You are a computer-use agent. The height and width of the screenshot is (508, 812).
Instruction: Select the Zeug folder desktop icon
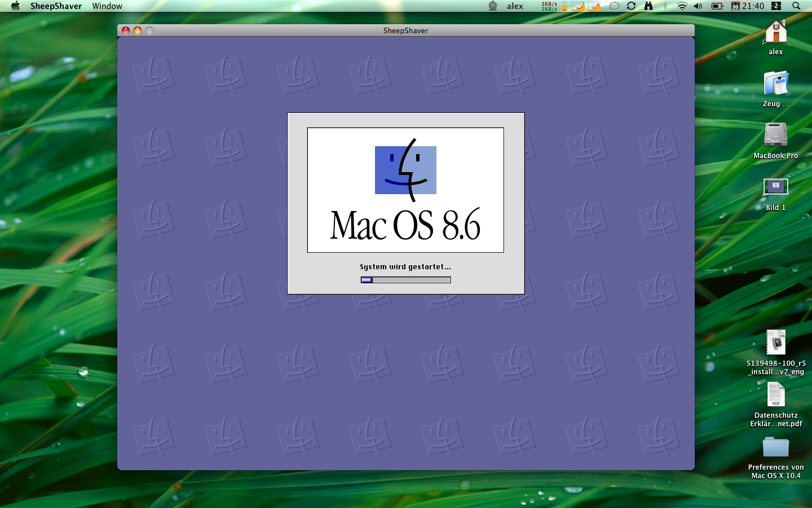pos(776,84)
